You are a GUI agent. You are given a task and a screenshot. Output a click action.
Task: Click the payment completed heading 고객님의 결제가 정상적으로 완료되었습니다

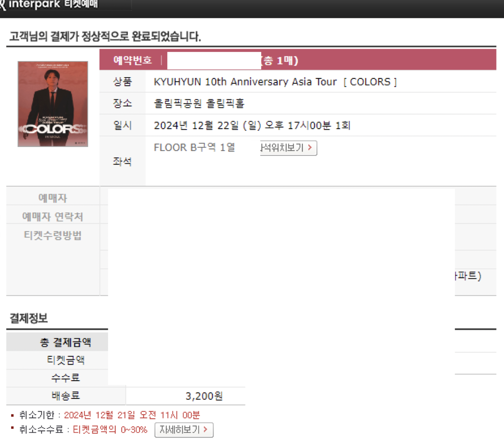pos(105,36)
